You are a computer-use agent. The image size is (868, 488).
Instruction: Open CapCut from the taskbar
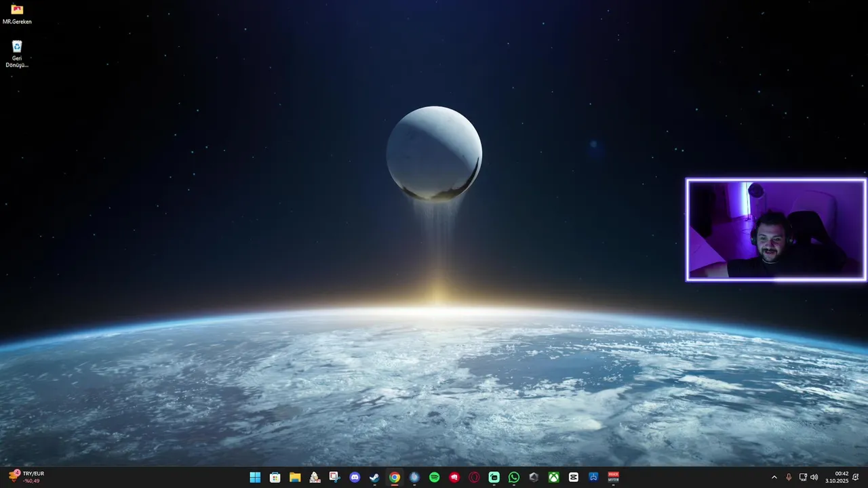coord(574,477)
